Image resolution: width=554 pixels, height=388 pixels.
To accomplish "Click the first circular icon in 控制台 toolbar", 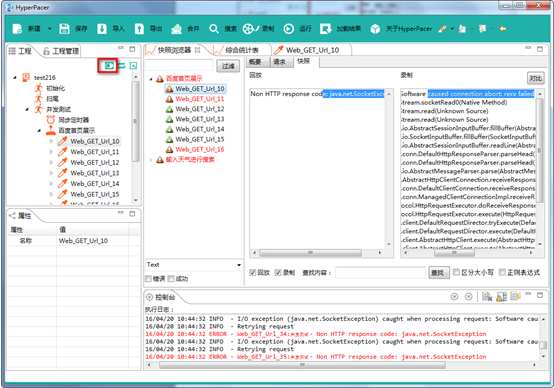I will click(x=455, y=297).
